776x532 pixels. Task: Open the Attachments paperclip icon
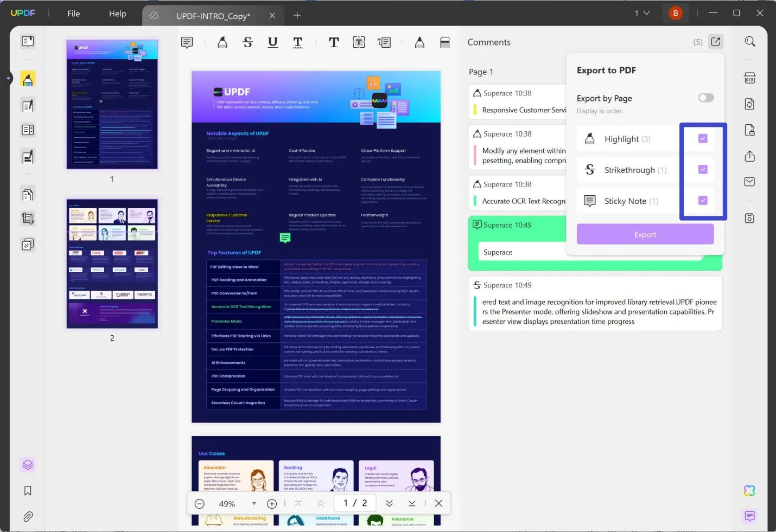(x=28, y=517)
